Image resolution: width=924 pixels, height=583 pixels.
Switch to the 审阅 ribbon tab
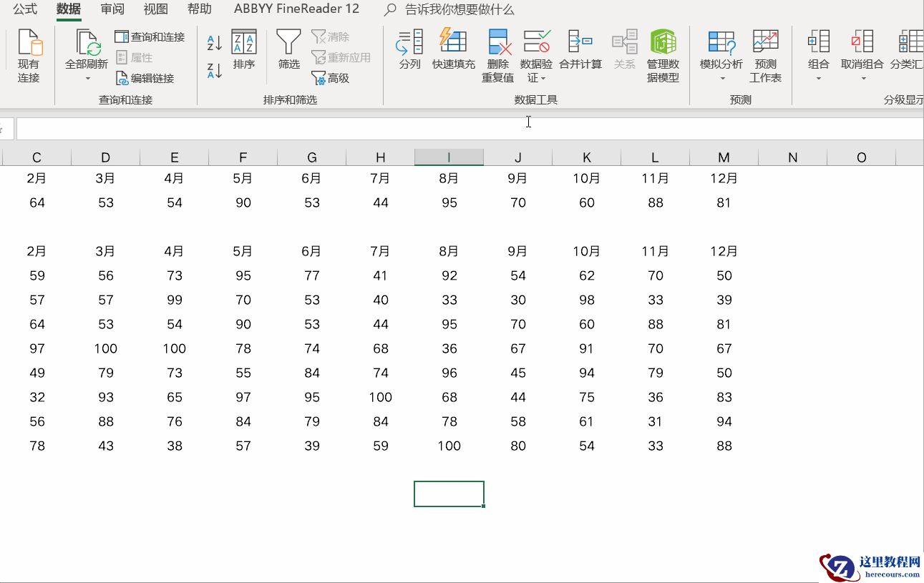click(x=112, y=9)
